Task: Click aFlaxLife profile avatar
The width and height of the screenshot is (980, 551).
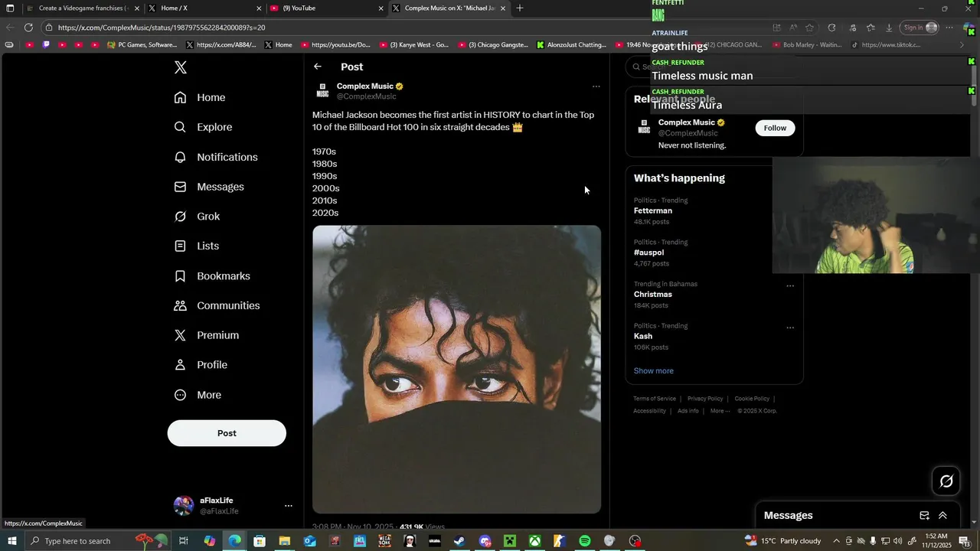Action: point(184,506)
